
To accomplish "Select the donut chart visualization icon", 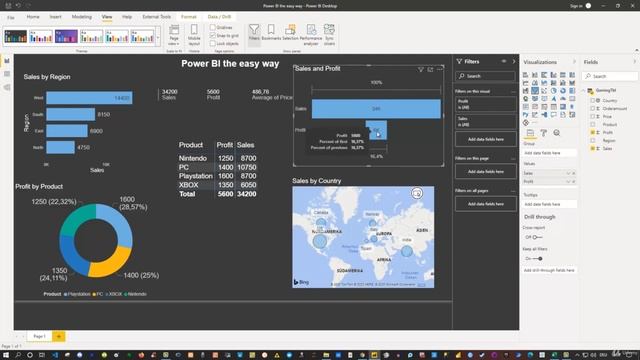I will tap(563, 91).
